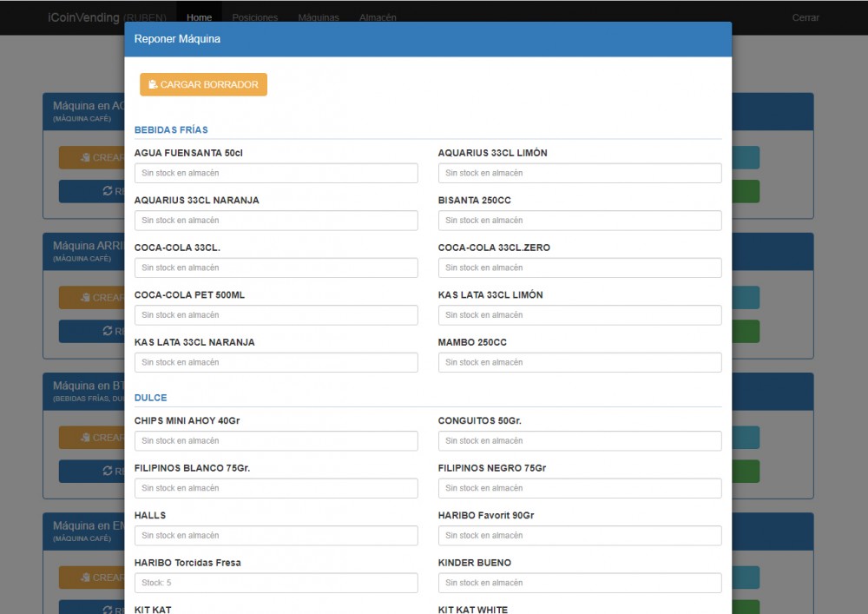Click the KINDER BUENO stock input
This screenshot has height=614, width=868.
click(x=579, y=583)
